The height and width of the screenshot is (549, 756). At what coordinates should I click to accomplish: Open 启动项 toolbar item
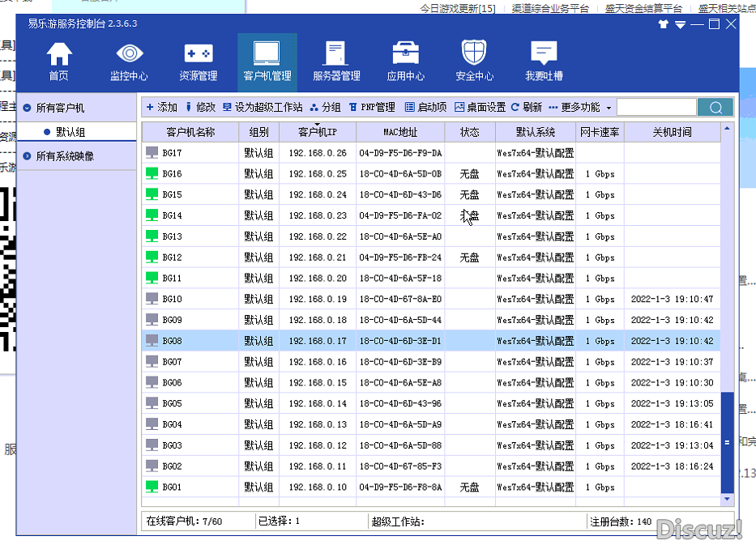[x=425, y=107]
